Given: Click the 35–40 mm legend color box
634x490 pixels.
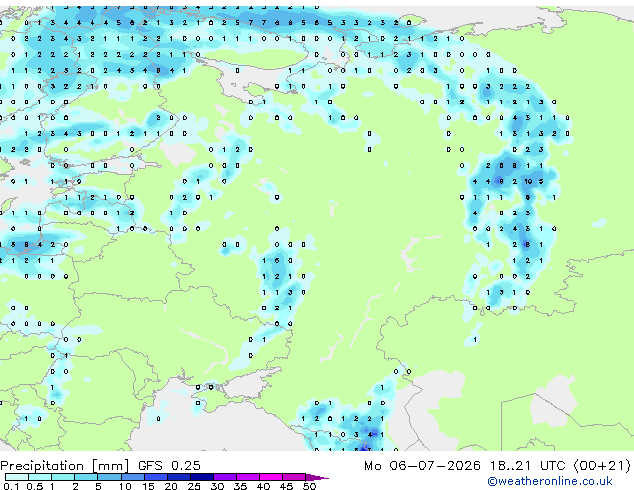Looking at the screenshot, I should click(248, 477).
